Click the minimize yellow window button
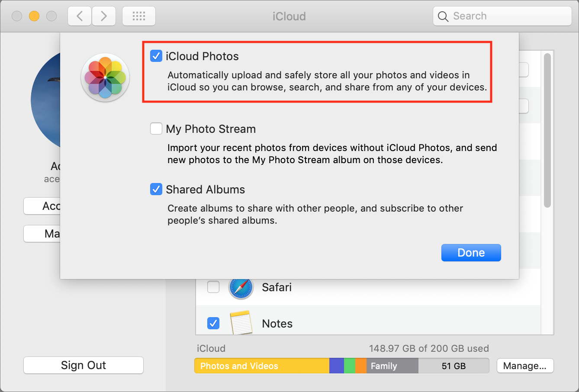Screen dimensions: 579x392 click(x=34, y=16)
